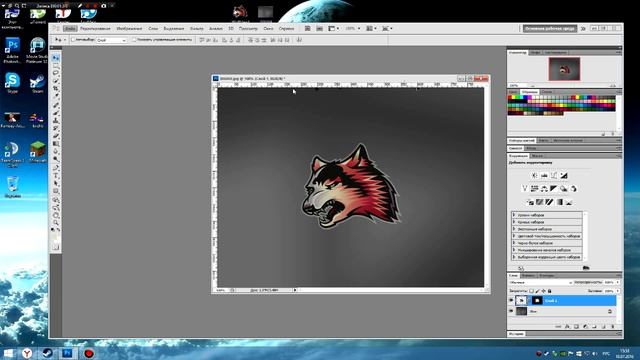Viewport: 640px width, 360px height.
Task: Select the Brush tool
Action: pos(56,113)
